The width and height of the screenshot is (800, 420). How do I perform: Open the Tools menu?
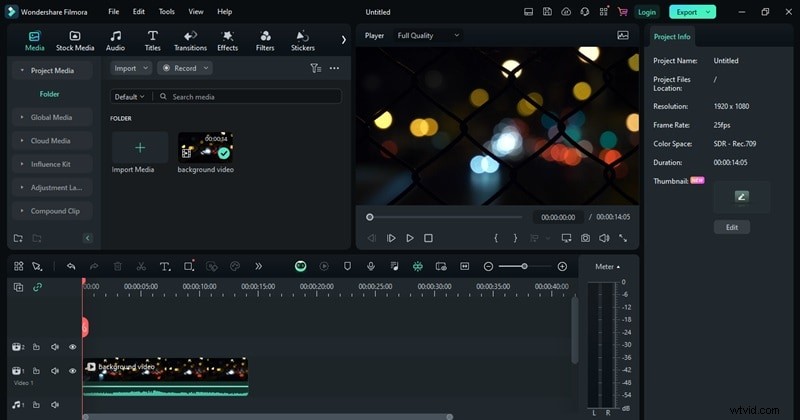pyautogui.click(x=166, y=12)
